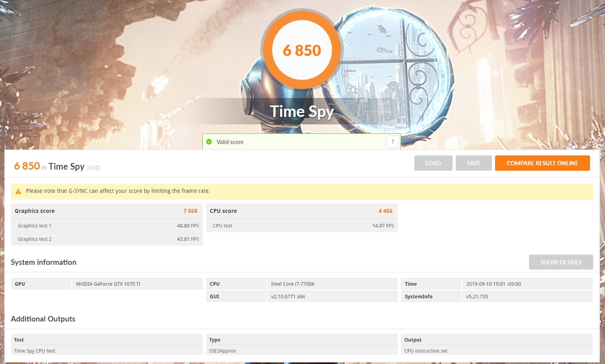Viewport: 605px width, 364px height.
Task: Click the Additional Outputs heading
Action: tap(43, 319)
